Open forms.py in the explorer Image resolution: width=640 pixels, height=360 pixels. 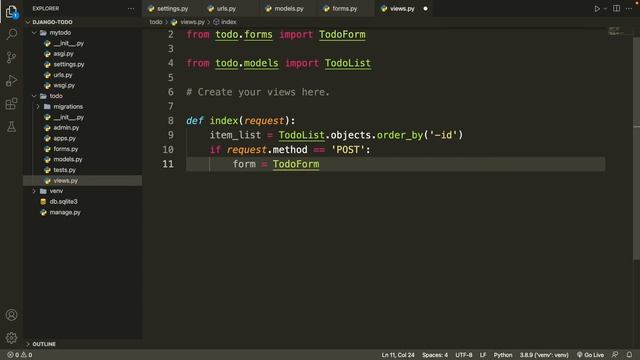point(65,149)
